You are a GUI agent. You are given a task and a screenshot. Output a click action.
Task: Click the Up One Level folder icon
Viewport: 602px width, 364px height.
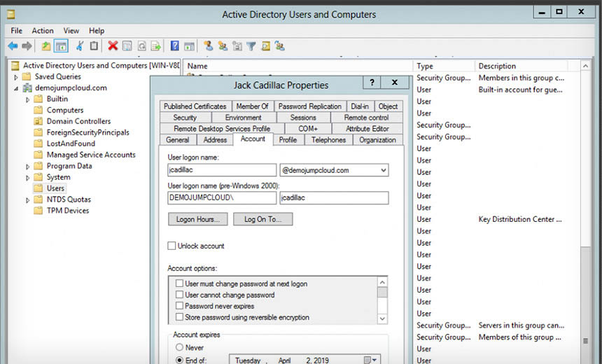(x=46, y=46)
